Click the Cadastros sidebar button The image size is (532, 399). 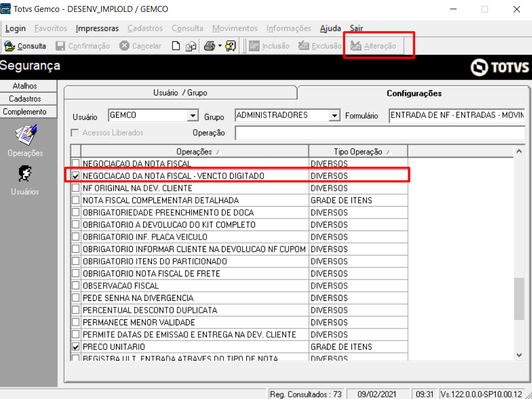coord(25,99)
